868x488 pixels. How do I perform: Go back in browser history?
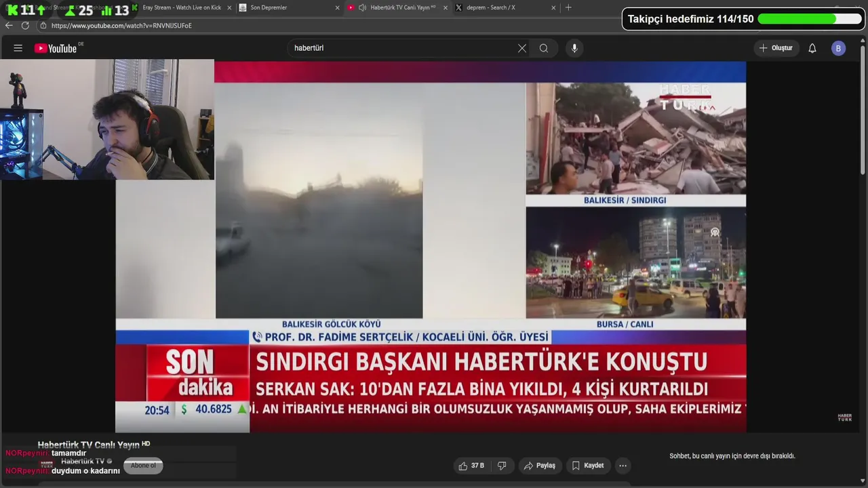point(9,25)
